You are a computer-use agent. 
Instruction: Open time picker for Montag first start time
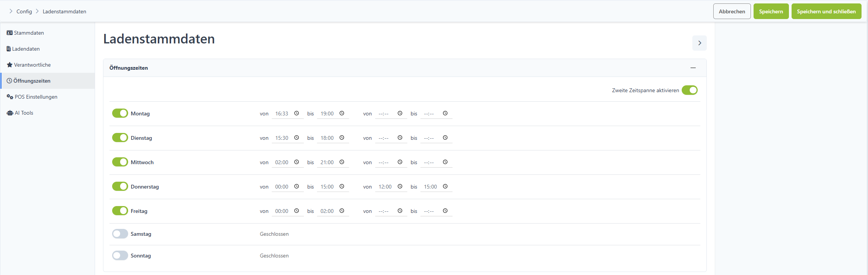click(x=297, y=113)
